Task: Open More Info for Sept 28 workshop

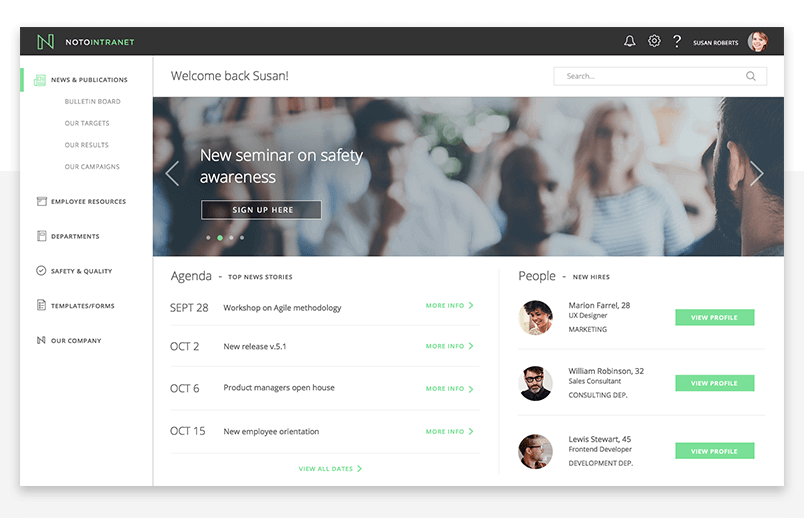Action: tap(450, 305)
